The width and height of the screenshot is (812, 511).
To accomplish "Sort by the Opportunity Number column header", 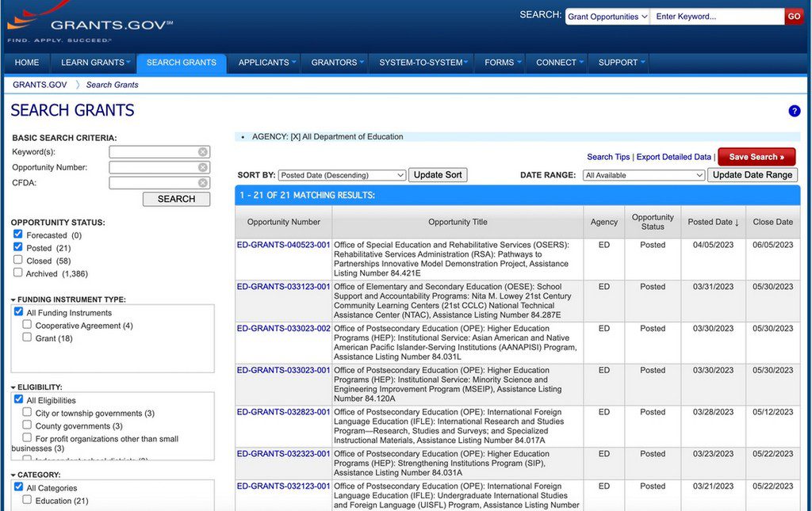I will pyautogui.click(x=283, y=222).
